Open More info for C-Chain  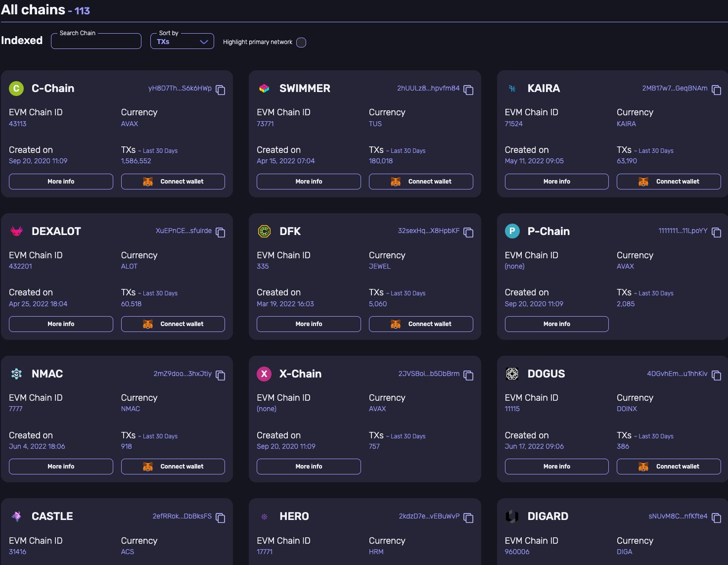point(61,182)
